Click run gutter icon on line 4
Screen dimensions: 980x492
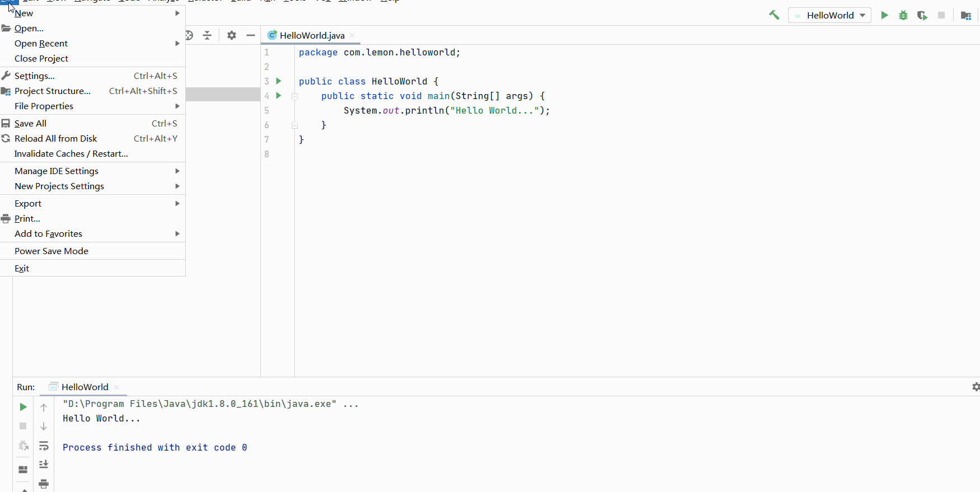pos(279,96)
